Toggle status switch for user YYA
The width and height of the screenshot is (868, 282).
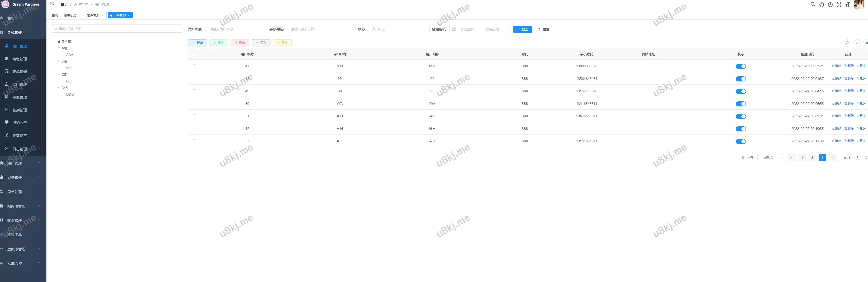click(741, 104)
